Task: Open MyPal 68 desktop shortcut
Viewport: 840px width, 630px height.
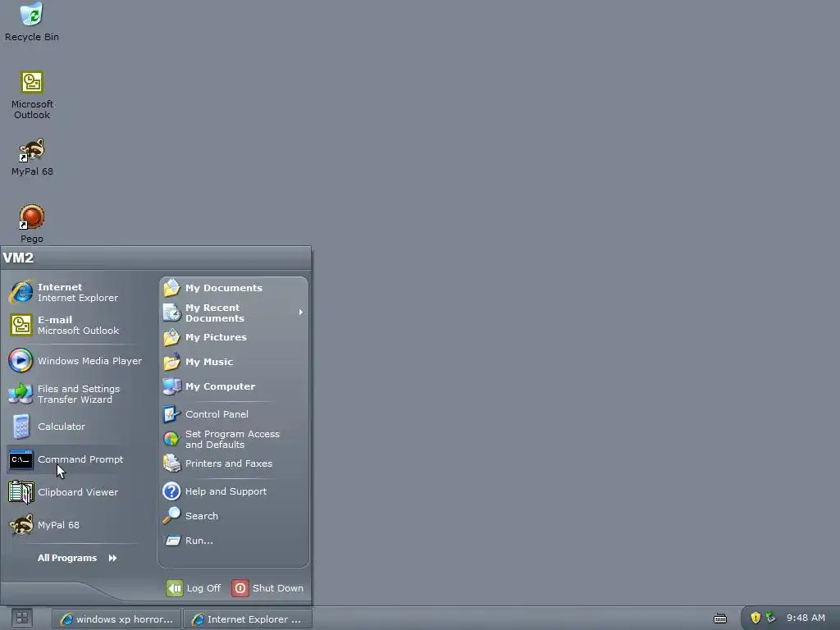Action: [x=32, y=157]
